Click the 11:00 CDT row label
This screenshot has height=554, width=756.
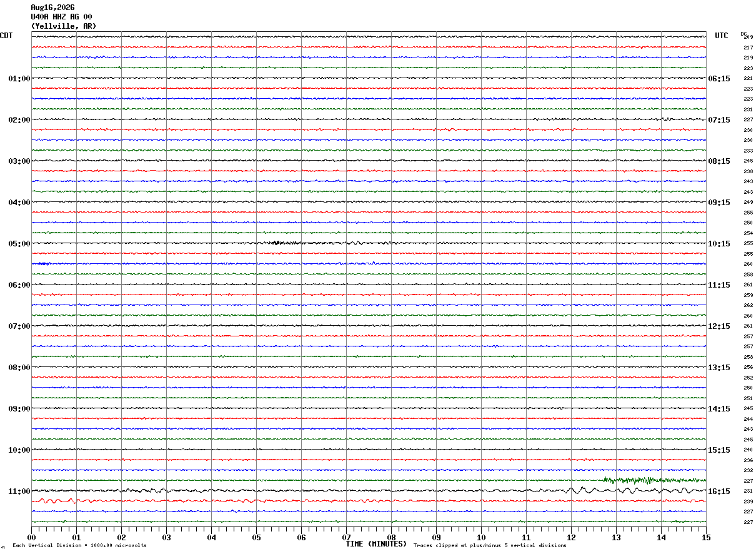point(19,491)
